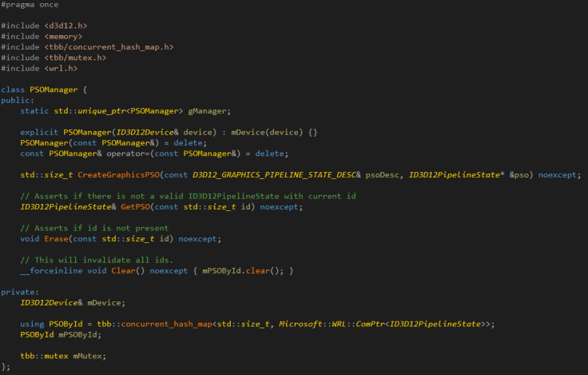Click the d3d12.h include header
Image resolution: width=588 pixels, height=375 pixels.
[x=70, y=26]
